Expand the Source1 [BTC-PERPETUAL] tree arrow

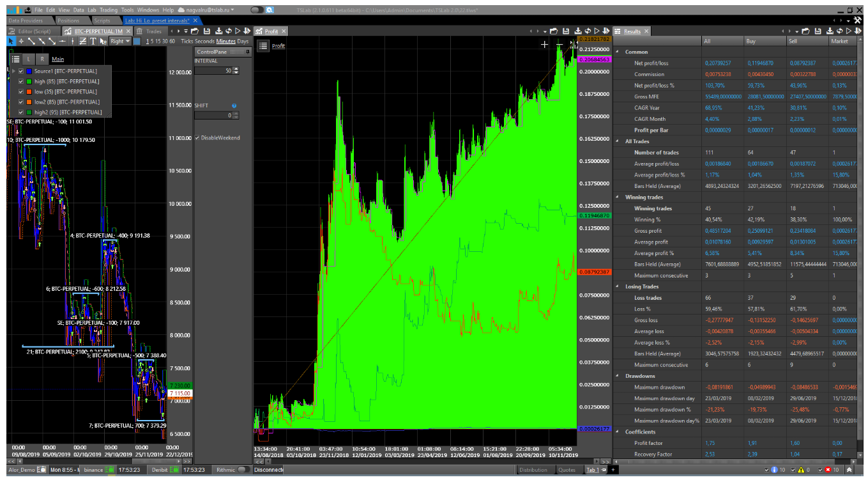click(x=13, y=71)
